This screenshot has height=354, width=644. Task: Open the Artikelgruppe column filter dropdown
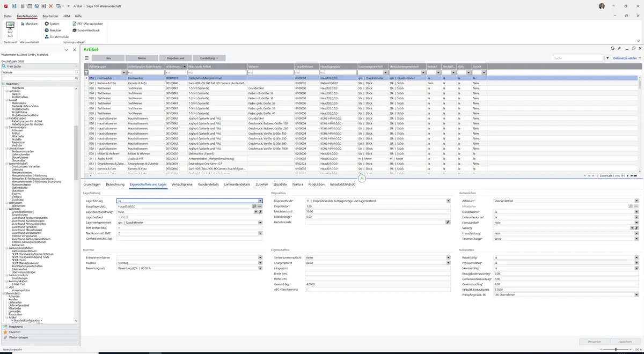pyautogui.click(x=124, y=72)
